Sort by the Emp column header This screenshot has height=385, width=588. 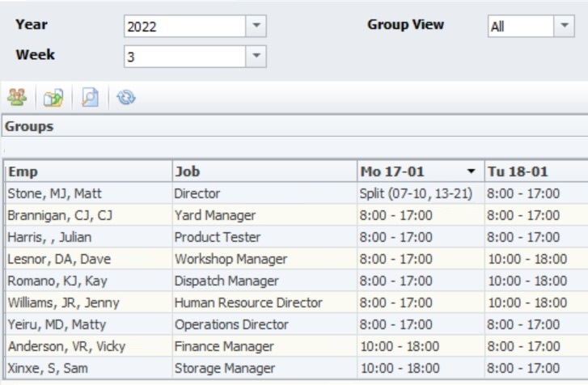[87, 172]
